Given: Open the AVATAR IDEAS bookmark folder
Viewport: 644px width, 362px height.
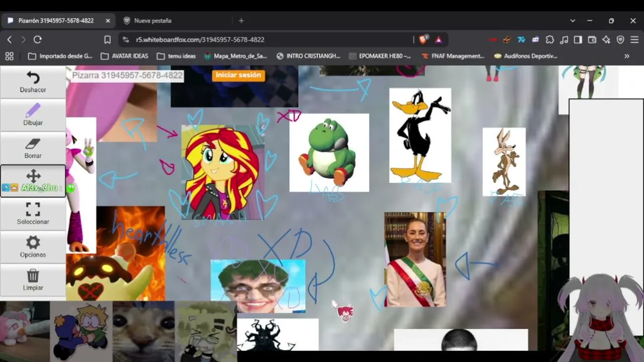Looking at the screenshot, I should pos(125,56).
